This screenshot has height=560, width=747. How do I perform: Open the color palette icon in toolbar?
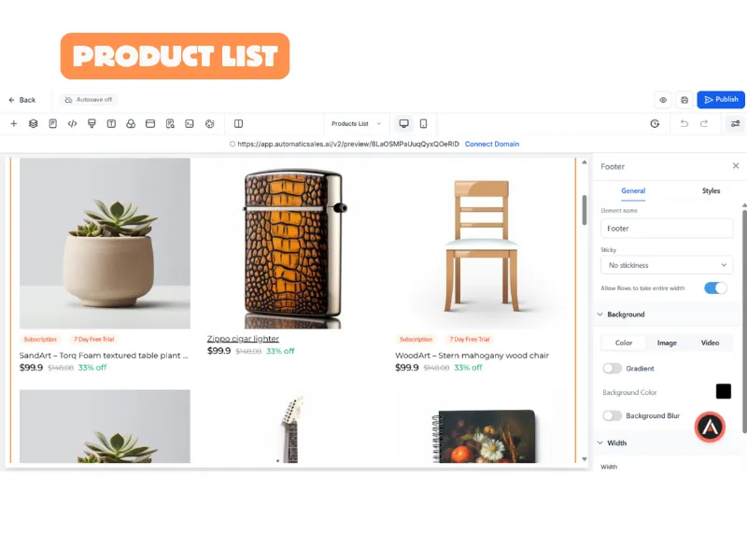(x=209, y=124)
